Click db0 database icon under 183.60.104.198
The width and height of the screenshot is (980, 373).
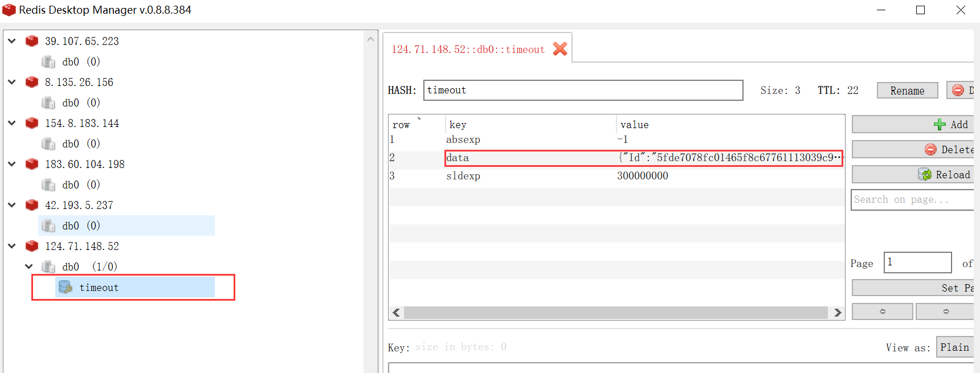coord(49,185)
